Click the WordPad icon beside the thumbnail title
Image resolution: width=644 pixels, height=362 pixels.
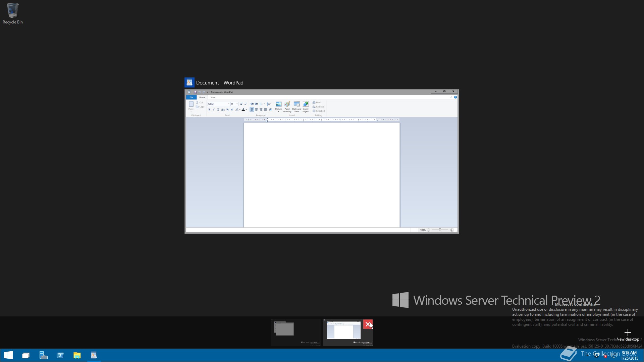pyautogui.click(x=189, y=82)
